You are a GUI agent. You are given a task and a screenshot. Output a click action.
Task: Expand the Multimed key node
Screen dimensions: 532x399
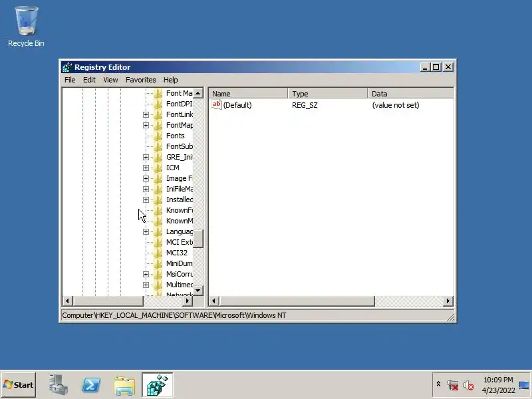[x=146, y=285]
